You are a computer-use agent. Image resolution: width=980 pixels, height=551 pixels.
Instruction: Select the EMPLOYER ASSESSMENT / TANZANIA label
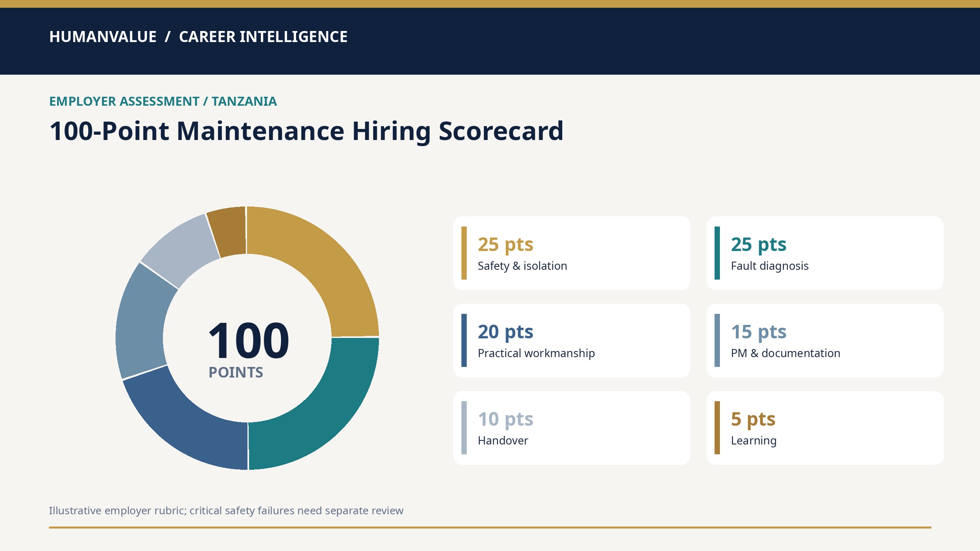pyautogui.click(x=163, y=101)
